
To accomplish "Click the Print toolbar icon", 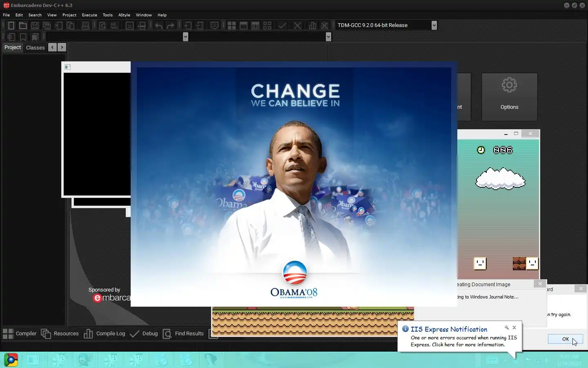I will 85,25.
